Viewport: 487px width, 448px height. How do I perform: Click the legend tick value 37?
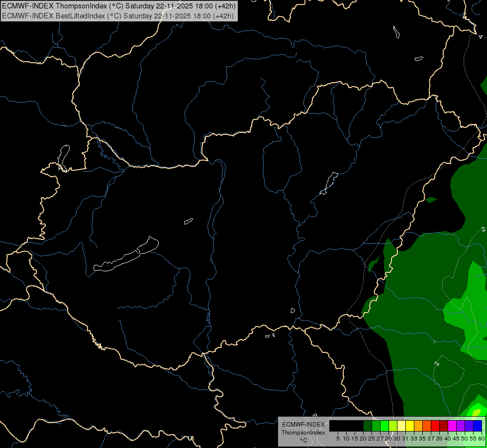pyautogui.click(x=431, y=439)
